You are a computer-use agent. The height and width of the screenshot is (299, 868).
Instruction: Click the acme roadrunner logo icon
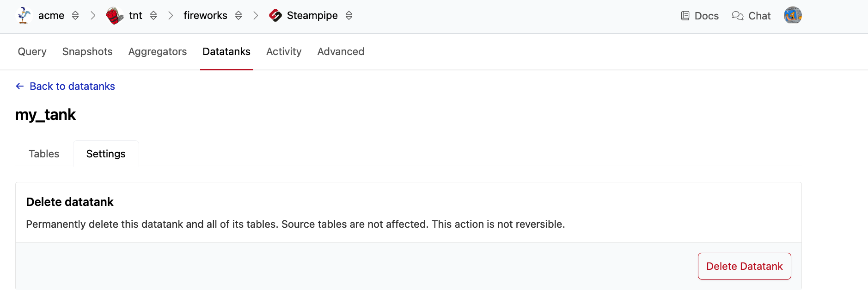[x=24, y=16]
